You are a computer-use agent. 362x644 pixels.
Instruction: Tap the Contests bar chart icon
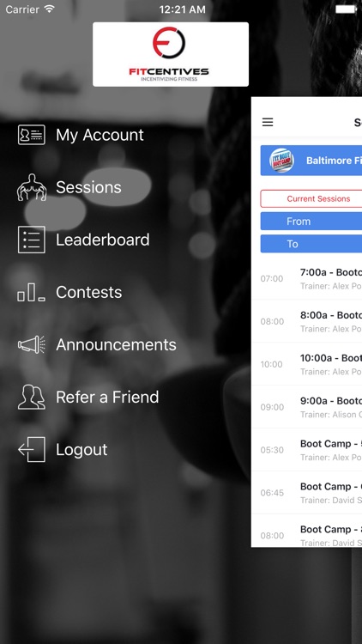tap(31, 292)
